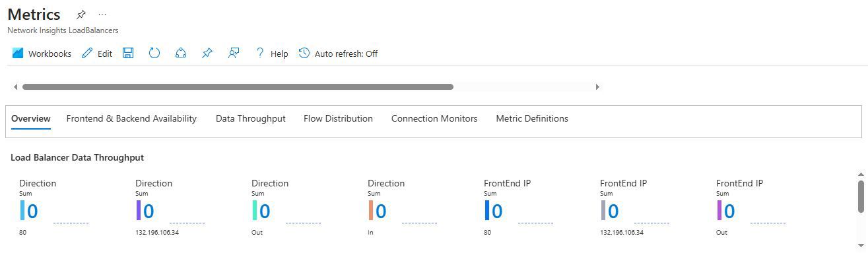The width and height of the screenshot is (868, 273).
Task: Click the Edit pencil button
Action: point(97,54)
